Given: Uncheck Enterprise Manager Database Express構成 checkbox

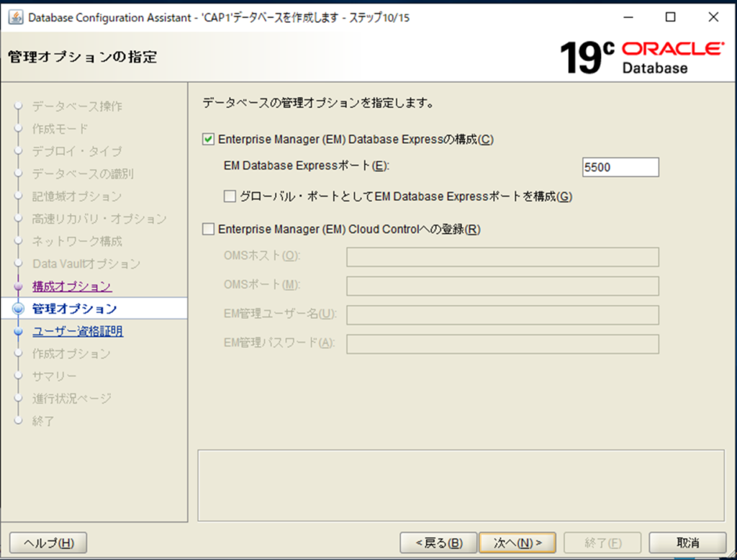Looking at the screenshot, I should [x=209, y=140].
